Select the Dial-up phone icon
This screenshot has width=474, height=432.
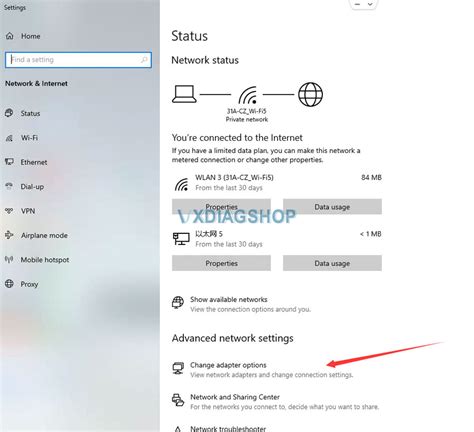coord(9,186)
